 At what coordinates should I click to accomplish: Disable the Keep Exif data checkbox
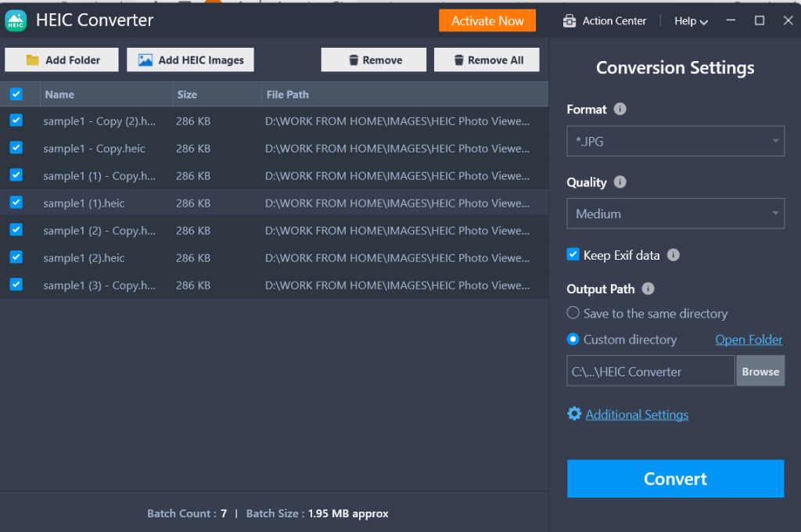click(573, 254)
